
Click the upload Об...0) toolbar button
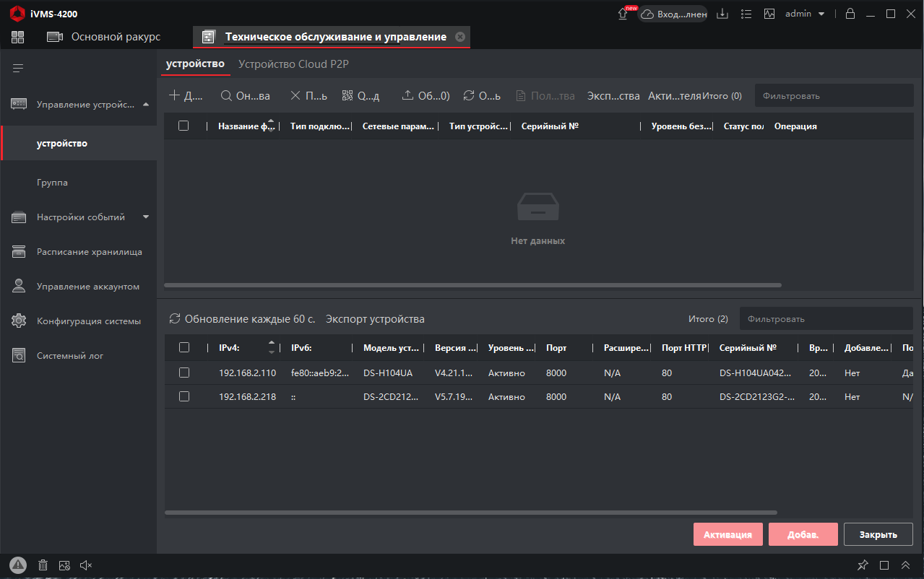click(426, 96)
